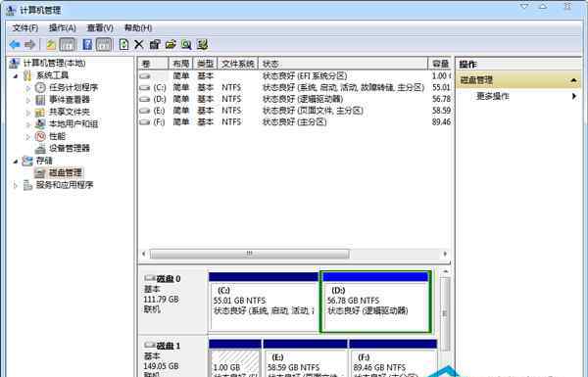Select the (D:) 56.78 GB partition block

(x=375, y=302)
